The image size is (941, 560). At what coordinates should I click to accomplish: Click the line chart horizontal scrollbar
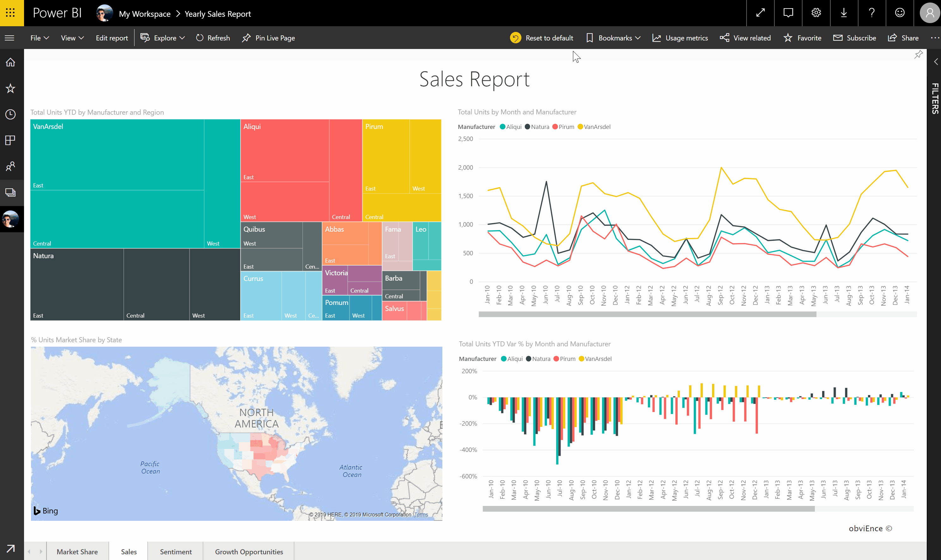click(x=647, y=314)
